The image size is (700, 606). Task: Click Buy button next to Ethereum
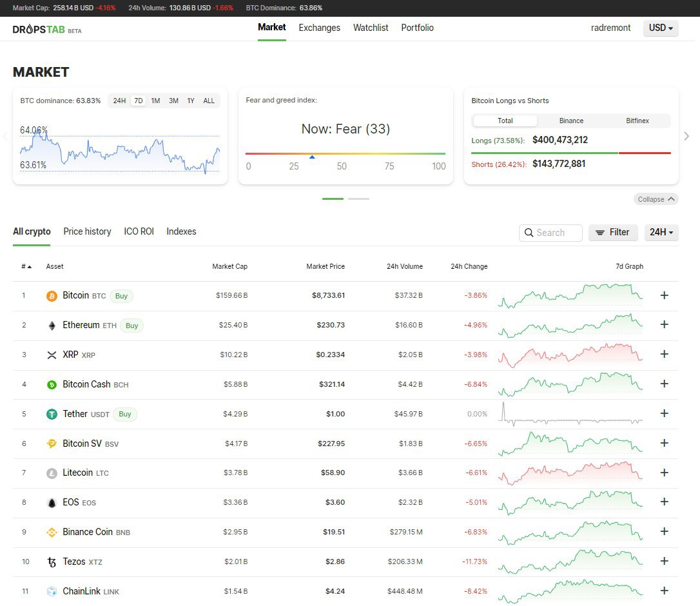pos(131,326)
